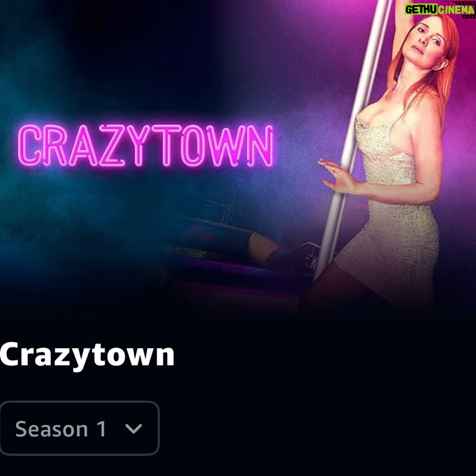The height and width of the screenshot is (476, 476).
Task: Click the green CINEMA watermark text
Action: tap(457, 10)
